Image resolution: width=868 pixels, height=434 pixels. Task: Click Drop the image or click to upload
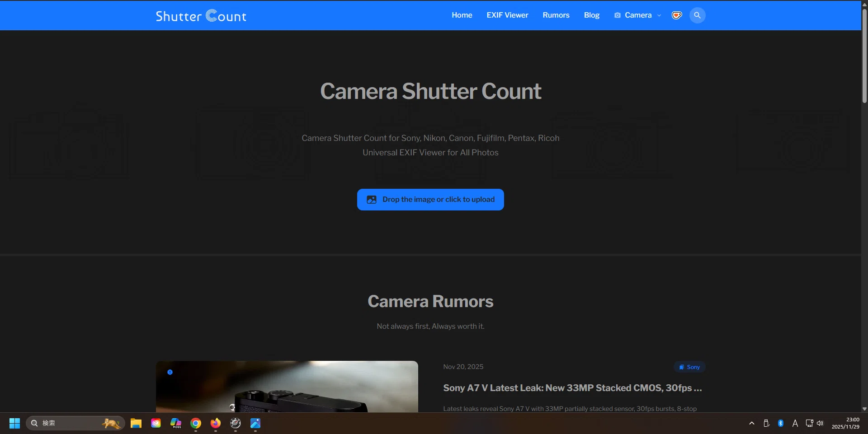430,200
